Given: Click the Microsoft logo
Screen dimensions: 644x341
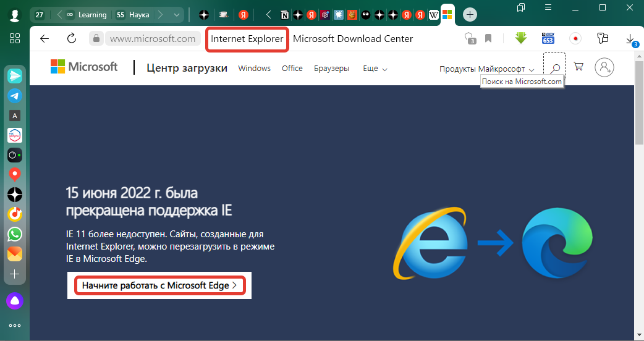Looking at the screenshot, I should click(84, 67).
